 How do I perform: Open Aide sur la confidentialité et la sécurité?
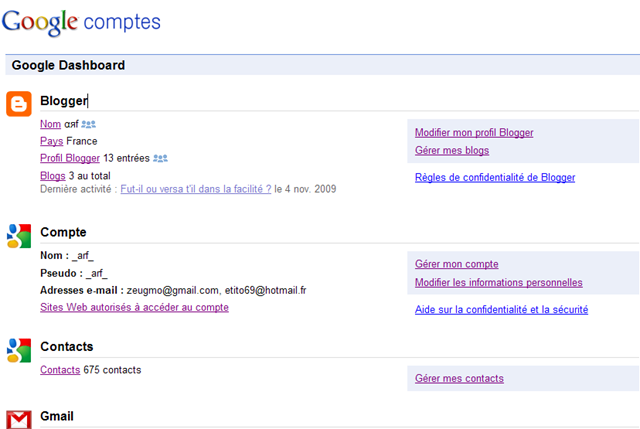pos(502,310)
